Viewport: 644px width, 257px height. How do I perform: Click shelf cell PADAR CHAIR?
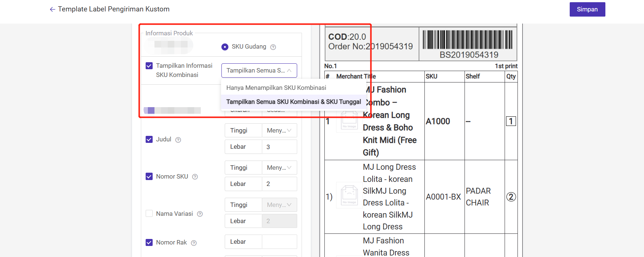pyautogui.click(x=478, y=197)
